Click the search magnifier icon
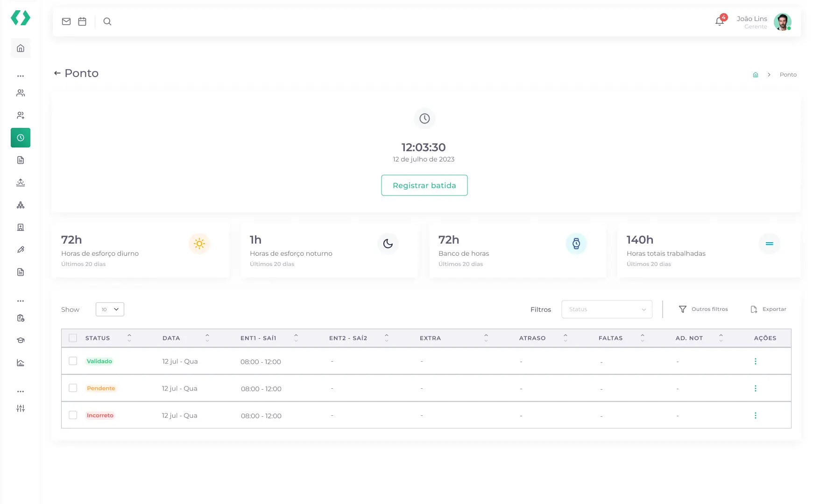This screenshot has height=504, width=813. point(107,21)
